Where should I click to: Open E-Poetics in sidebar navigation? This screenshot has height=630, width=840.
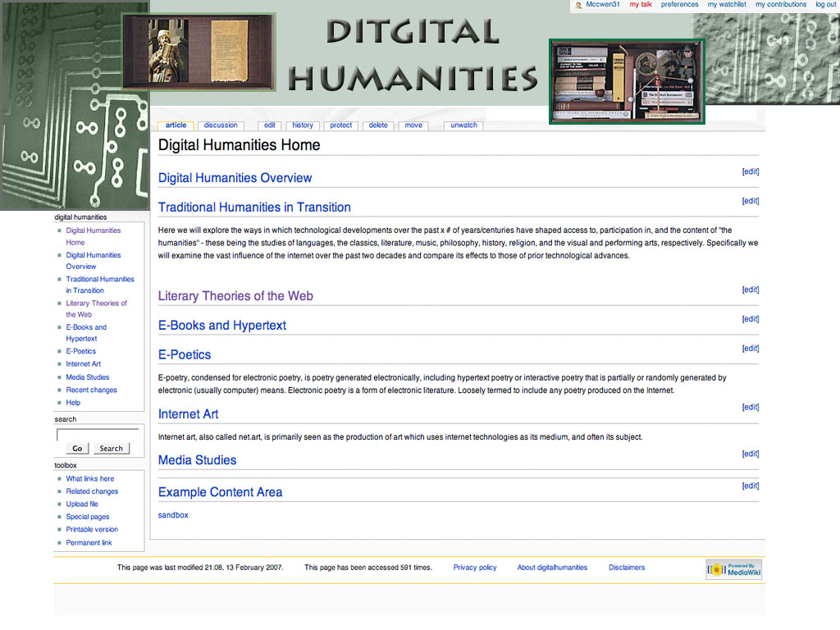(x=81, y=351)
